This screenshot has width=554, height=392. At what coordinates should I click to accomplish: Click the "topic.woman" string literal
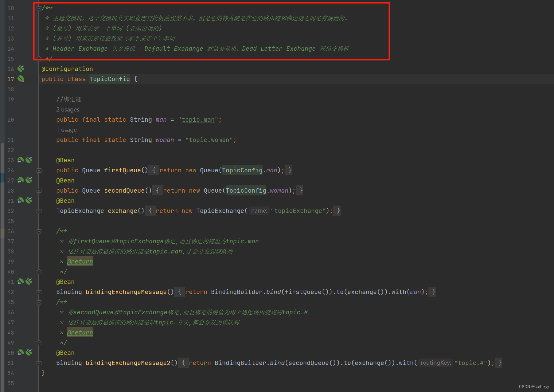click(x=209, y=140)
